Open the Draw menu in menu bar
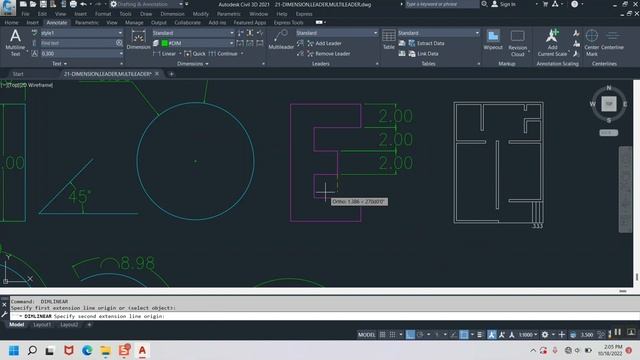640x360 pixels. point(146,14)
